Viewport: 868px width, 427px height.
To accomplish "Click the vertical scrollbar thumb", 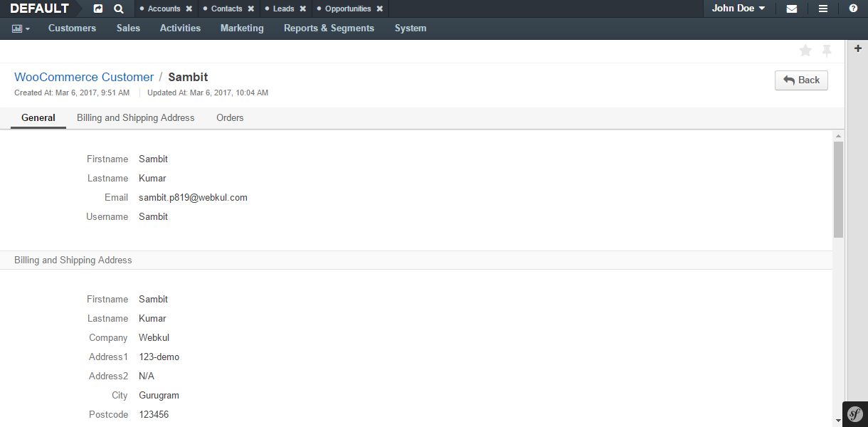I will point(838,189).
